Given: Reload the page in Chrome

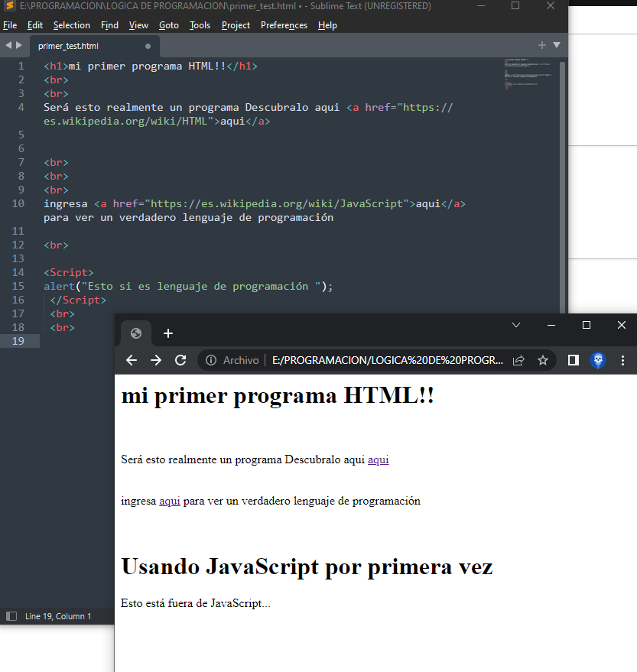Looking at the screenshot, I should [180, 360].
